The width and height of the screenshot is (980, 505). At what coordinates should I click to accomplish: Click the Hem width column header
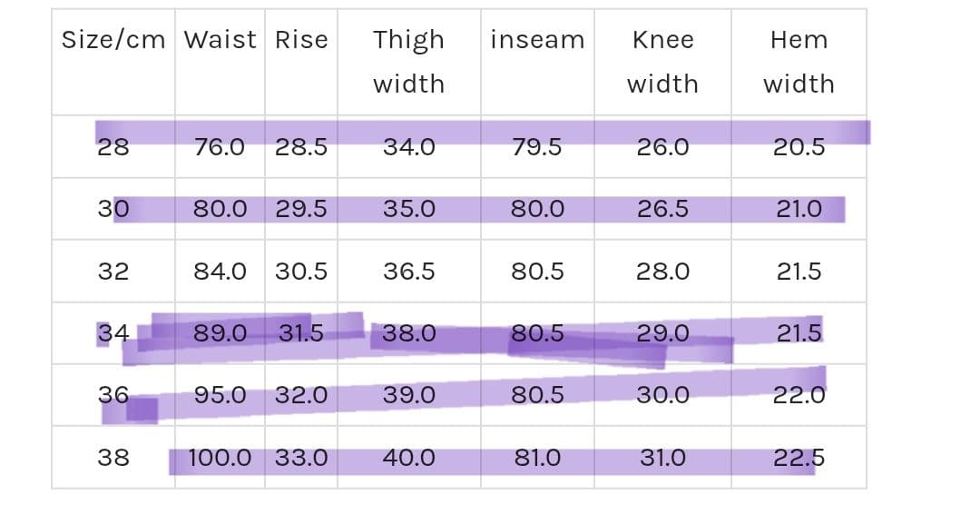799,62
